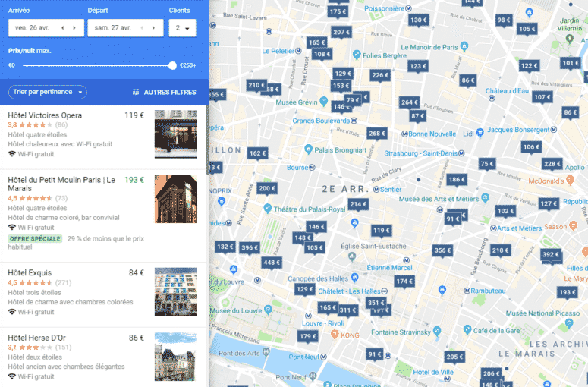Select the ven. 26 avr. arrival date field
Image resolution: width=588 pixels, height=387 pixels.
[x=46, y=28]
